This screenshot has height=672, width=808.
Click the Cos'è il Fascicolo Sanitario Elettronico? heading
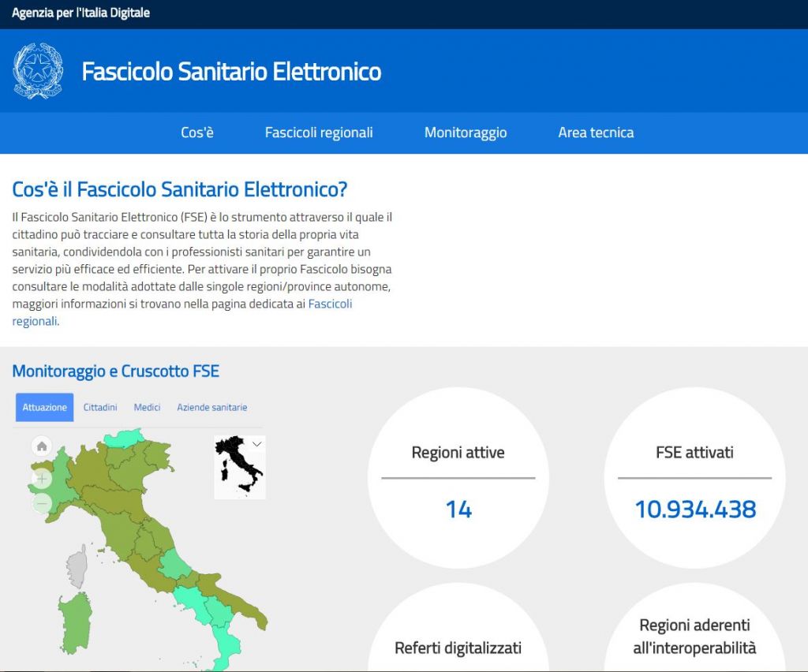pyautogui.click(x=180, y=189)
